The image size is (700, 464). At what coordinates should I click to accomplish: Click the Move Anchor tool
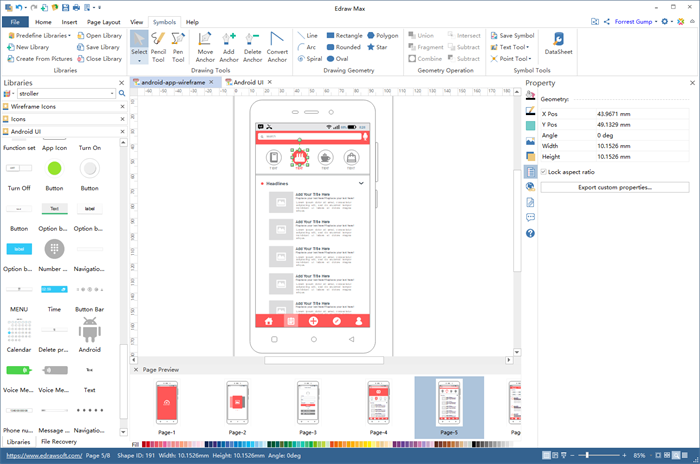click(205, 46)
